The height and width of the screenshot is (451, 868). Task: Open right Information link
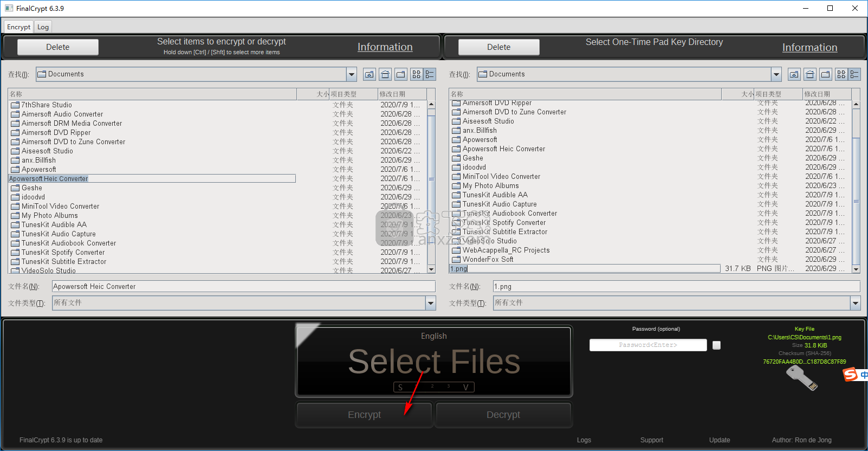click(810, 48)
